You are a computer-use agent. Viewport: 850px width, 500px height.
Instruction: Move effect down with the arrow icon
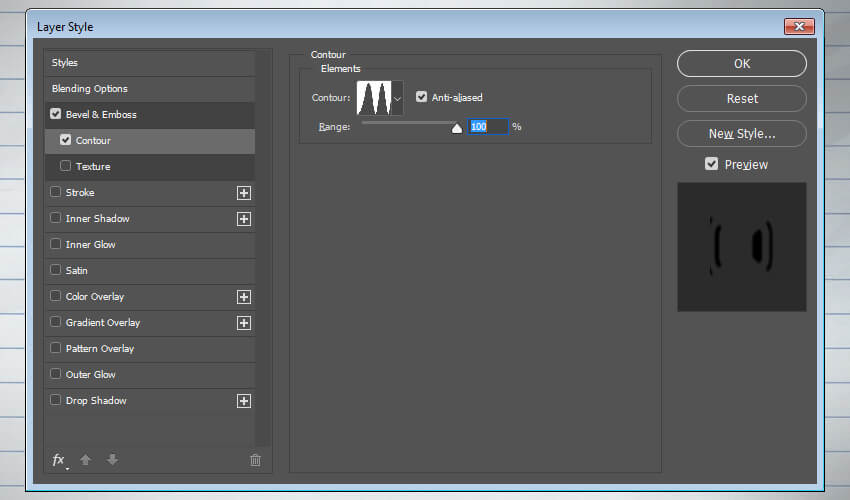(x=112, y=460)
